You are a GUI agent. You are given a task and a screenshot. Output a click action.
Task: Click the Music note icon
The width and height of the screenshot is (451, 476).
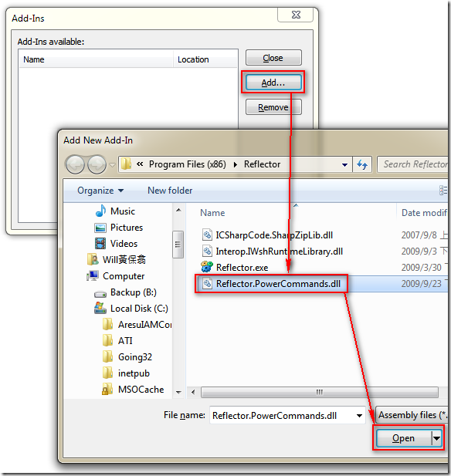(x=100, y=211)
